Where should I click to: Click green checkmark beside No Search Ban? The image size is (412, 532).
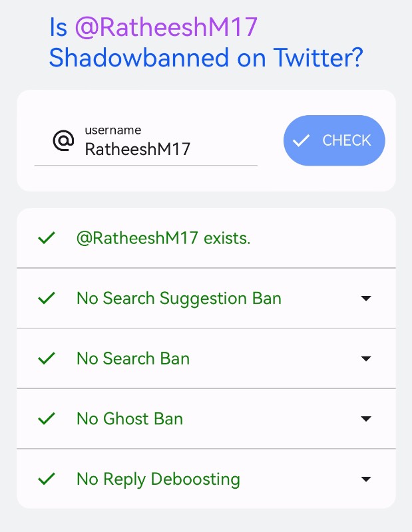click(x=47, y=358)
